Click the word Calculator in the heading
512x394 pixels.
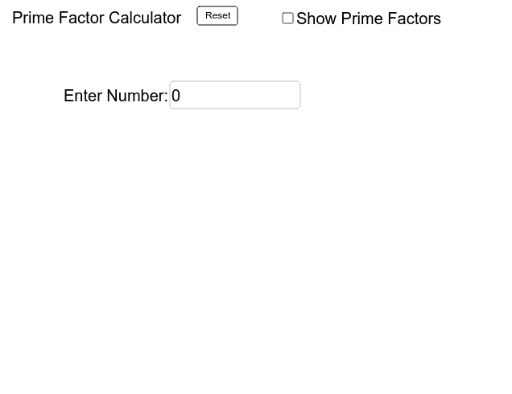click(x=145, y=18)
